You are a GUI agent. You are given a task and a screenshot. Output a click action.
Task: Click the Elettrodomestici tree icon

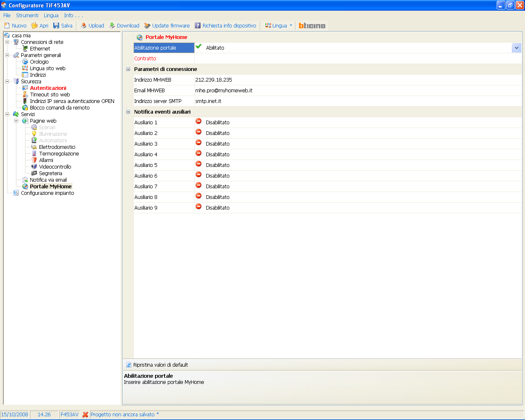pyautogui.click(x=34, y=147)
